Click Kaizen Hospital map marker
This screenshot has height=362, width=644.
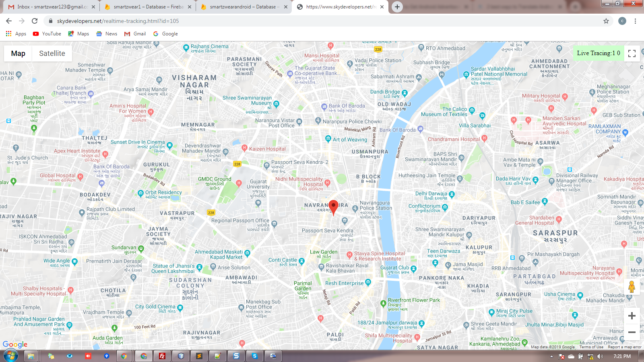coord(244,148)
